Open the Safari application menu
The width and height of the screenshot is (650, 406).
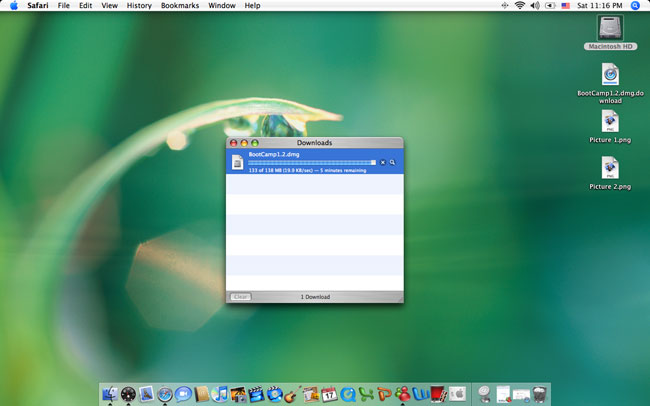point(38,5)
